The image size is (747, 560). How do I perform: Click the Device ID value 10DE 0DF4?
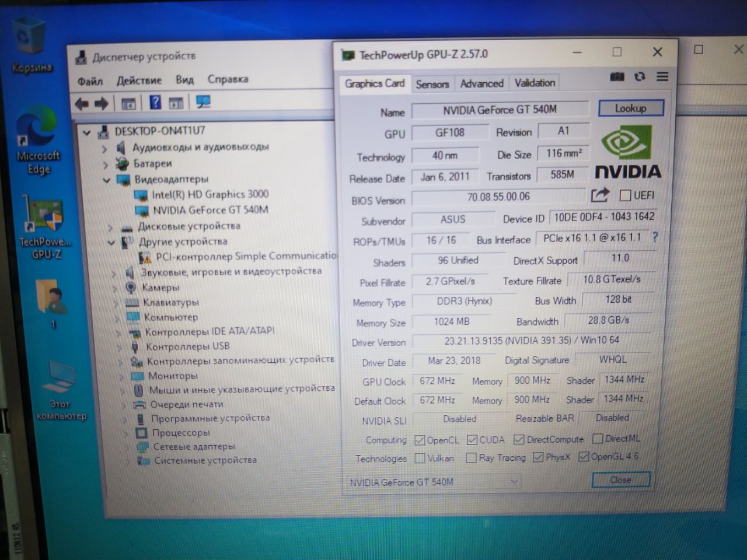(603, 217)
